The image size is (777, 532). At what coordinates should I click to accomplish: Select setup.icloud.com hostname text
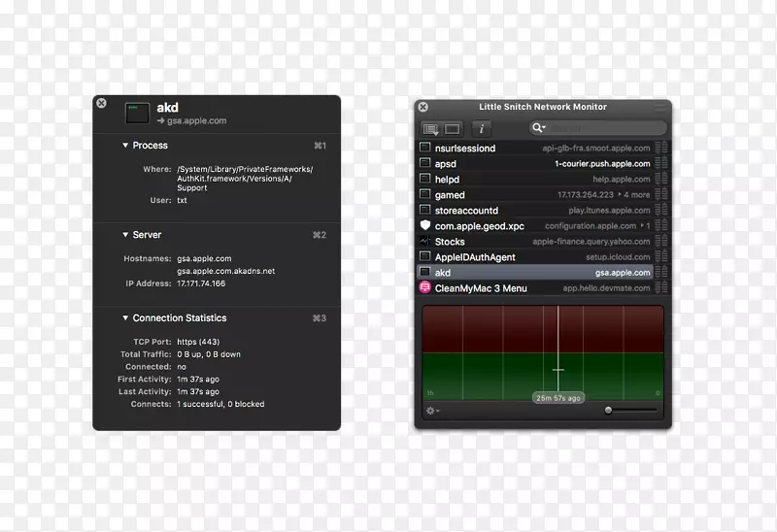[x=618, y=257]
